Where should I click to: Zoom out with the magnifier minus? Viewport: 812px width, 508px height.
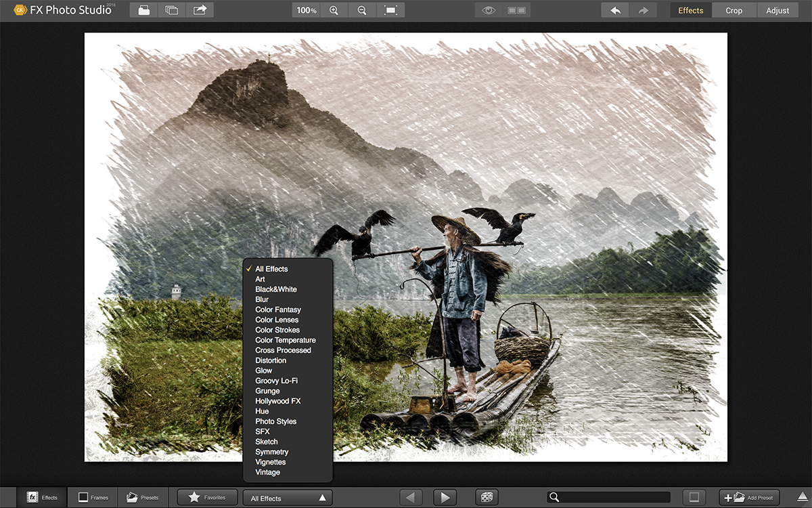(362, 10)
